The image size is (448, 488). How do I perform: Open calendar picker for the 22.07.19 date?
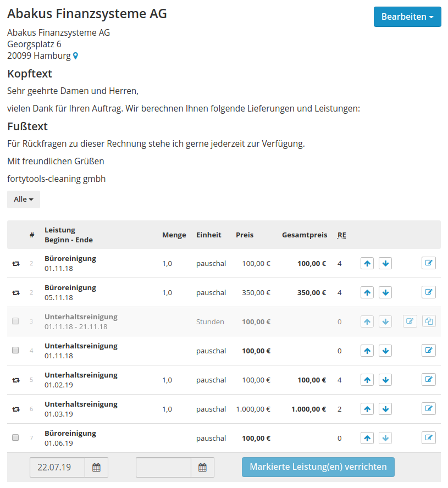click(x=97, y=468)
